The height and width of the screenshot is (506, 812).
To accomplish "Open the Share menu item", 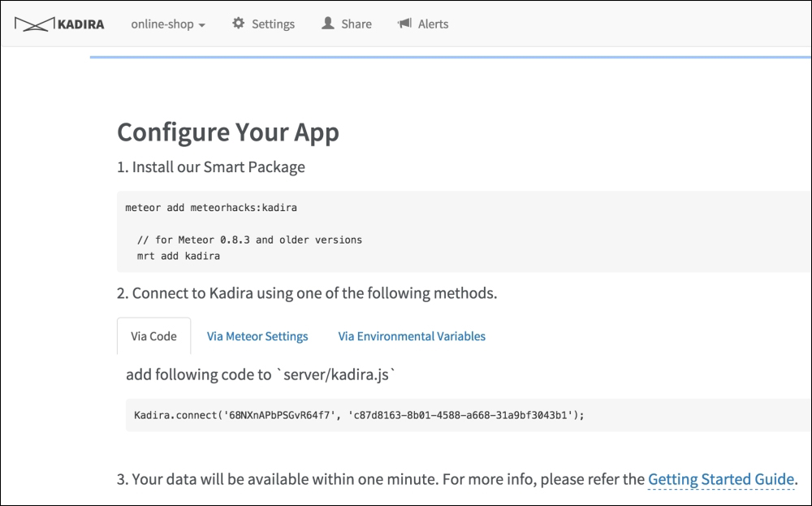I will click(347, 24).
